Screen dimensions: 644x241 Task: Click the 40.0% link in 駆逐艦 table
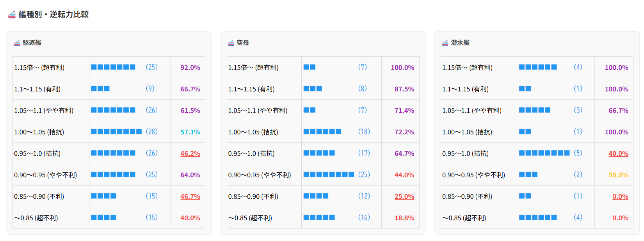click(190, 218)
